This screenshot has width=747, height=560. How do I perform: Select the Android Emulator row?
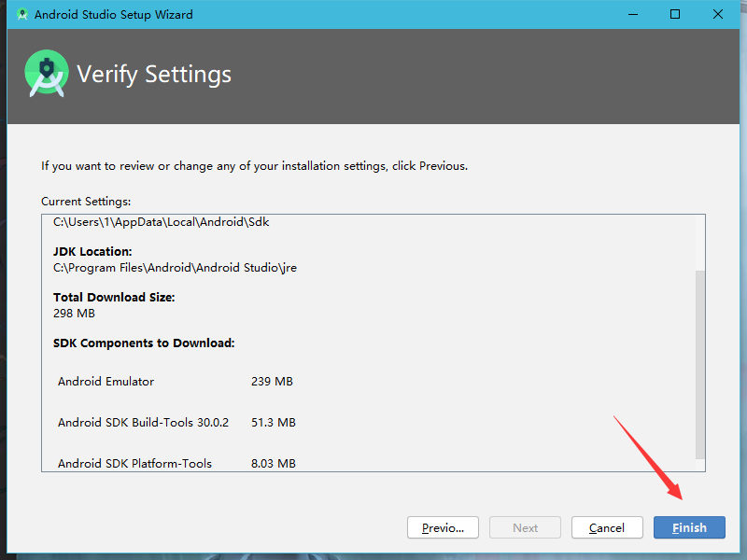(176, 382)
